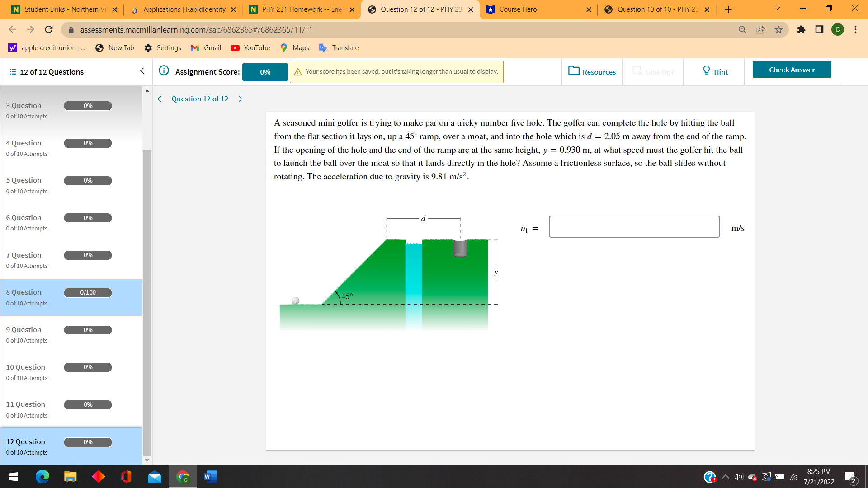Open Microsoft Word from the taskbar
The width and height of the screenshot is (868, 488).
(210, 477)
